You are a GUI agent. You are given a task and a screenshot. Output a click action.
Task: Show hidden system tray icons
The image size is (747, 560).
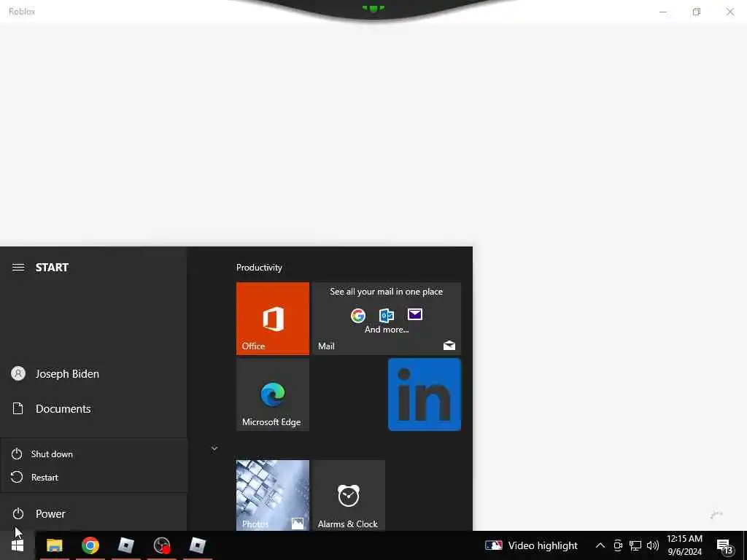coord(600,545)
